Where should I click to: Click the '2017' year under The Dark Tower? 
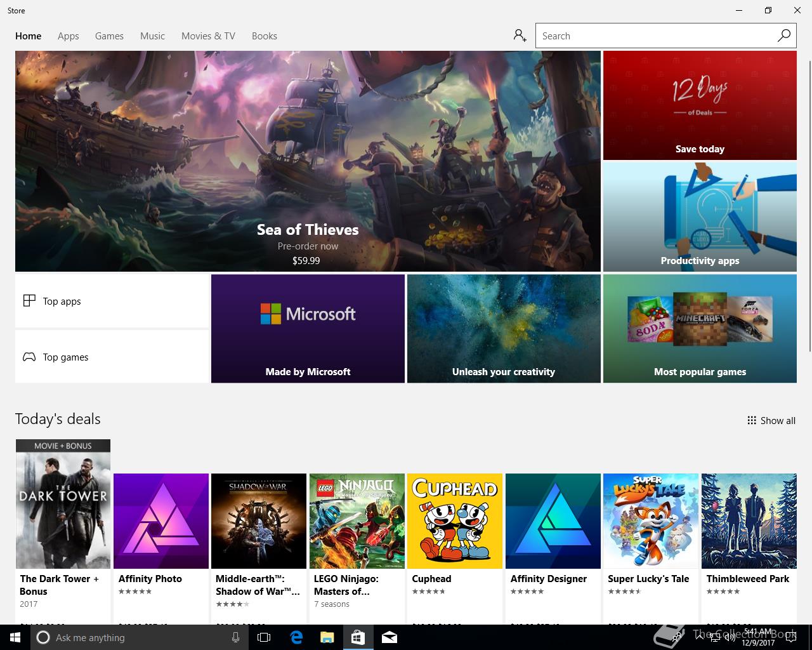[29, 604]
